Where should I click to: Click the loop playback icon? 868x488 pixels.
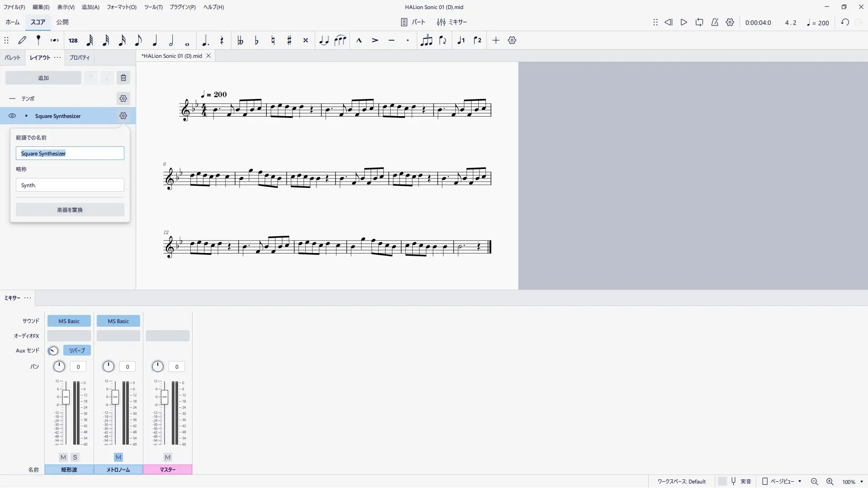pyautogui.click(x=699, y=22)
